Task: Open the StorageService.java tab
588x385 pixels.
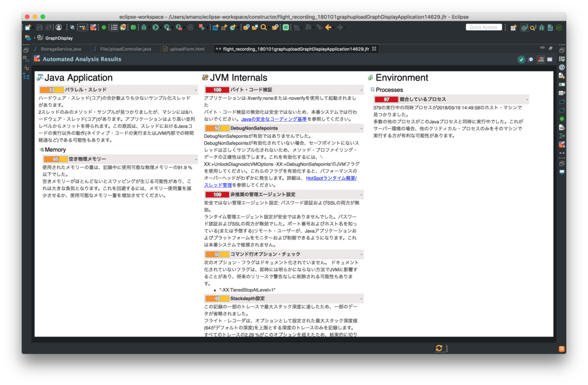Action: pos(63,49)
